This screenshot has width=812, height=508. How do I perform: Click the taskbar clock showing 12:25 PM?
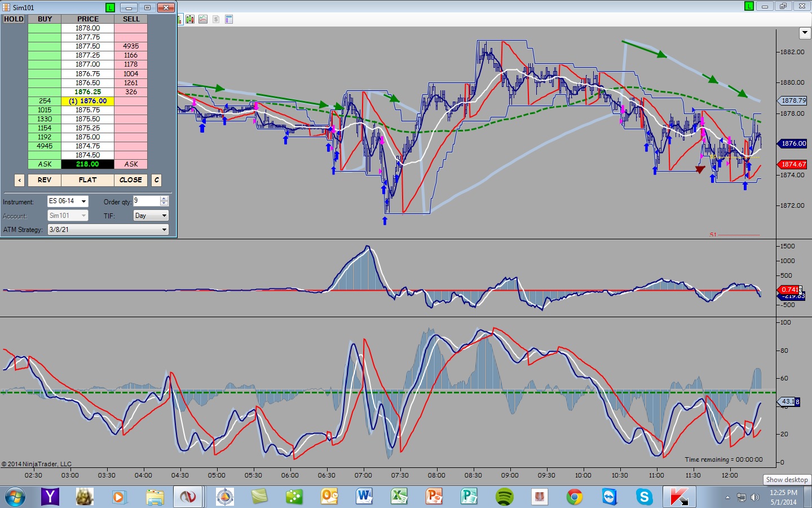(x=783, y=497)
